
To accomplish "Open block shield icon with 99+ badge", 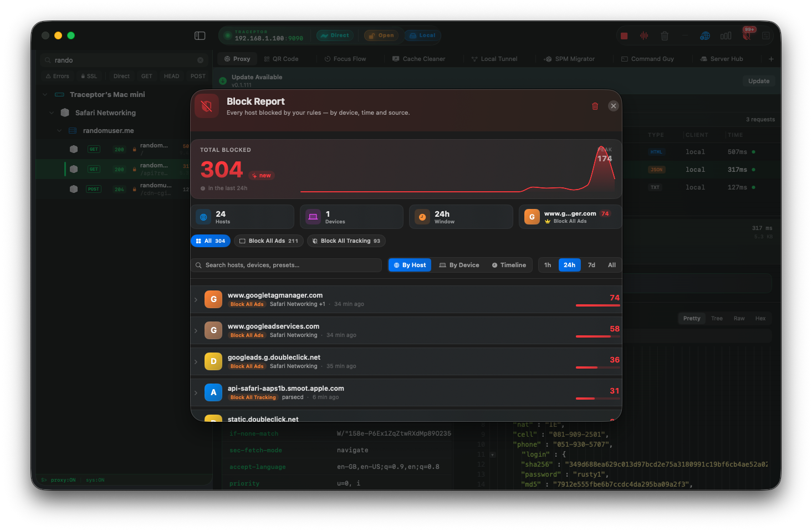I will [x=747, y=35].
